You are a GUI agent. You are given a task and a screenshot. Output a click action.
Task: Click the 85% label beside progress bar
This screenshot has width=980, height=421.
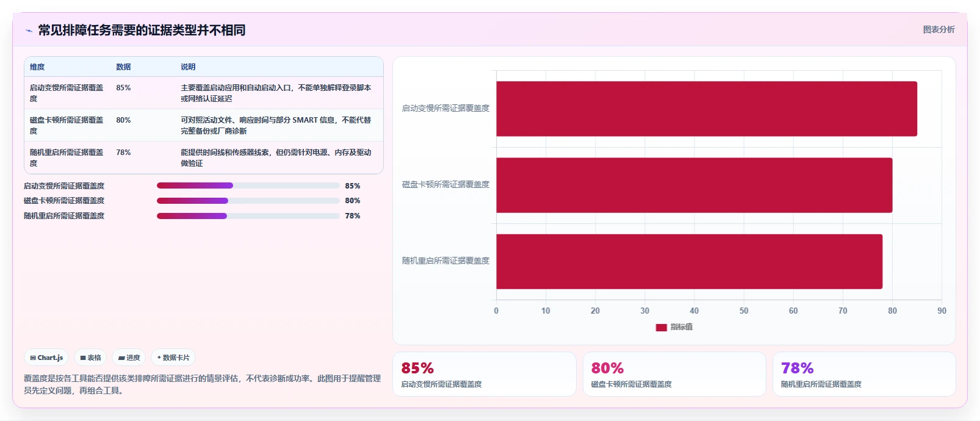click(x=353, y=186)
